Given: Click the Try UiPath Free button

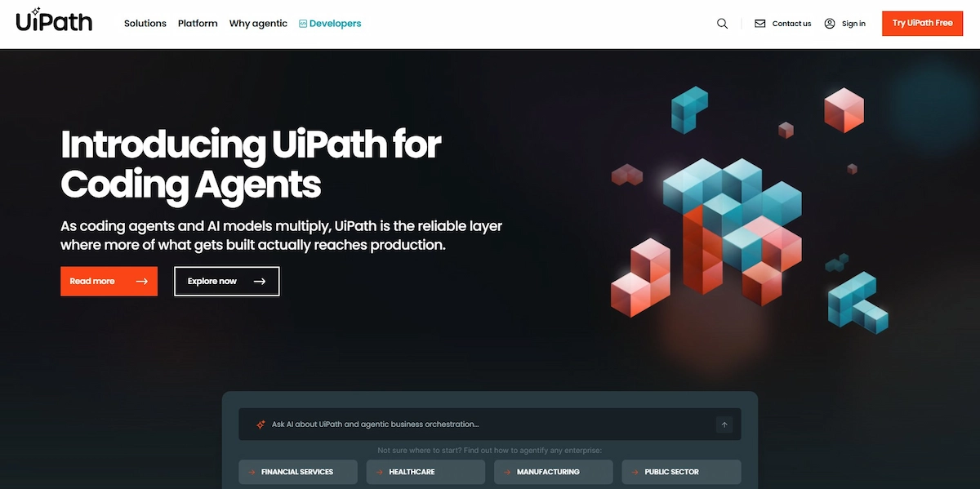Looking at the screenshot, I should pos(922,23).
